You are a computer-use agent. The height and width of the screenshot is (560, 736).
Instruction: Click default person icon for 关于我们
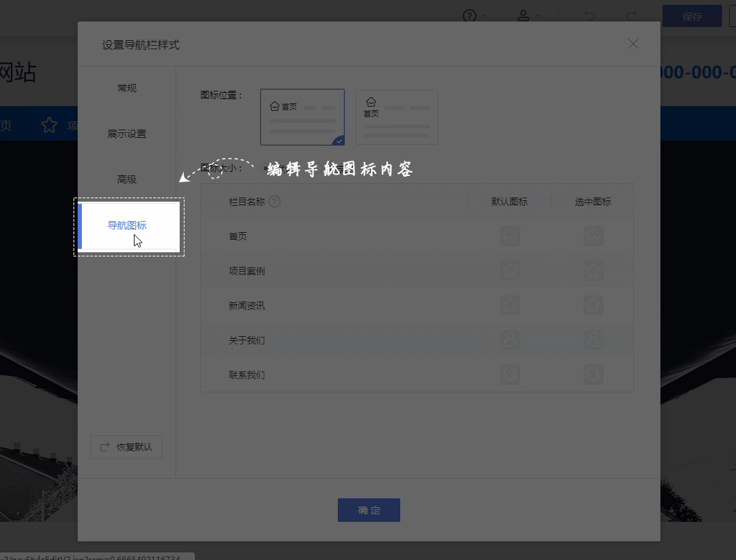click(x=510, y=340)
